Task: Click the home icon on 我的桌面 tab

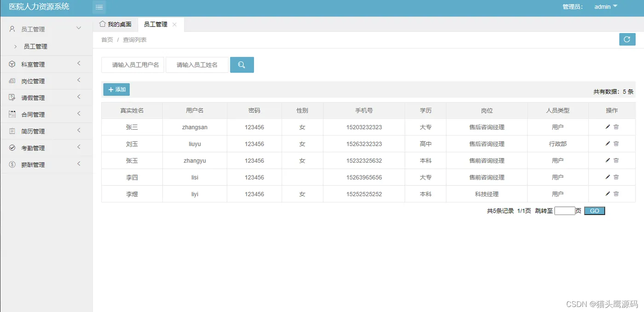Action: pos(102,24)
